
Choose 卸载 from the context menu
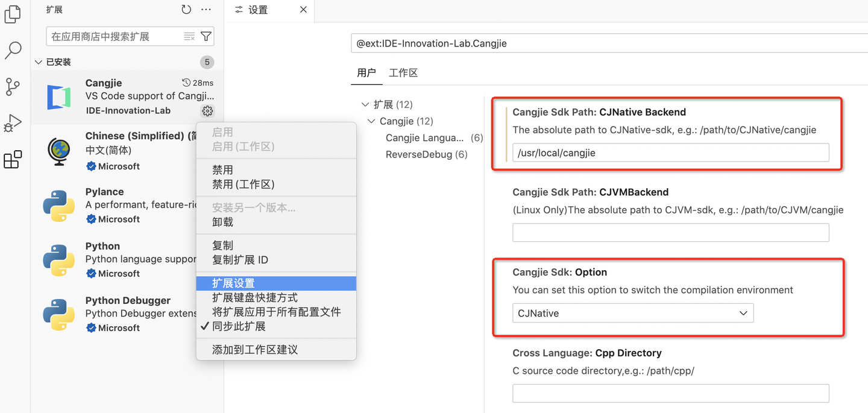coord(222,222)
